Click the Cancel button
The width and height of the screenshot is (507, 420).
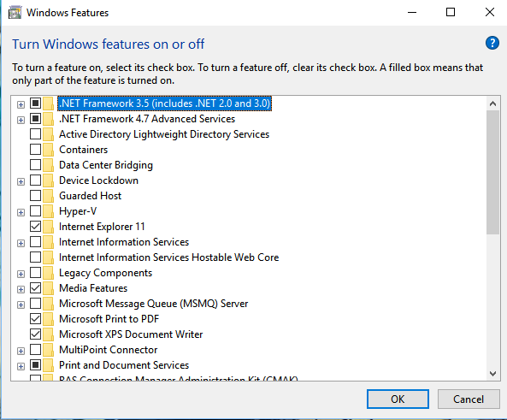pos(469,399)
